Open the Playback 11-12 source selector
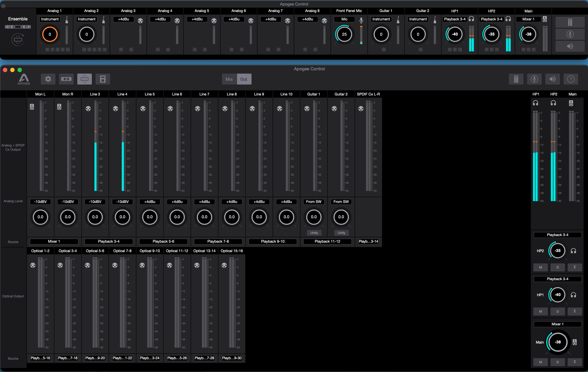The width and height of the screenshot is (588, 372). (328, 241)
